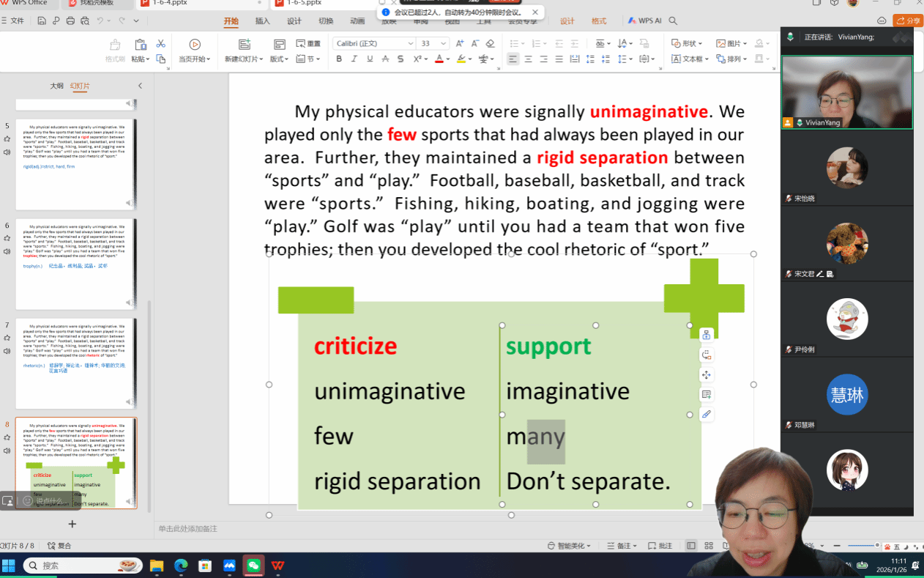The height and width of the screenshot is (578, 924).
Task: Start slideshow from current slide icon
Action: 195,45
